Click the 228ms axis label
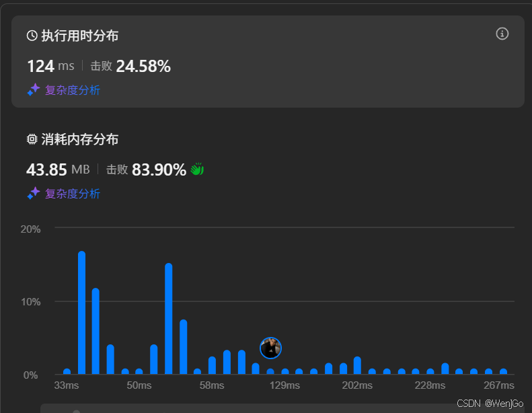The height and width of the screenshot is (413, 532). pos(430,385)
